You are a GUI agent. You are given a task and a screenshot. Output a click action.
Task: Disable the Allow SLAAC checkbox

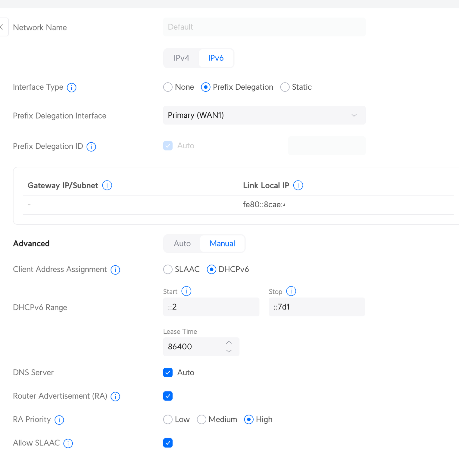[x=168, y=443]
